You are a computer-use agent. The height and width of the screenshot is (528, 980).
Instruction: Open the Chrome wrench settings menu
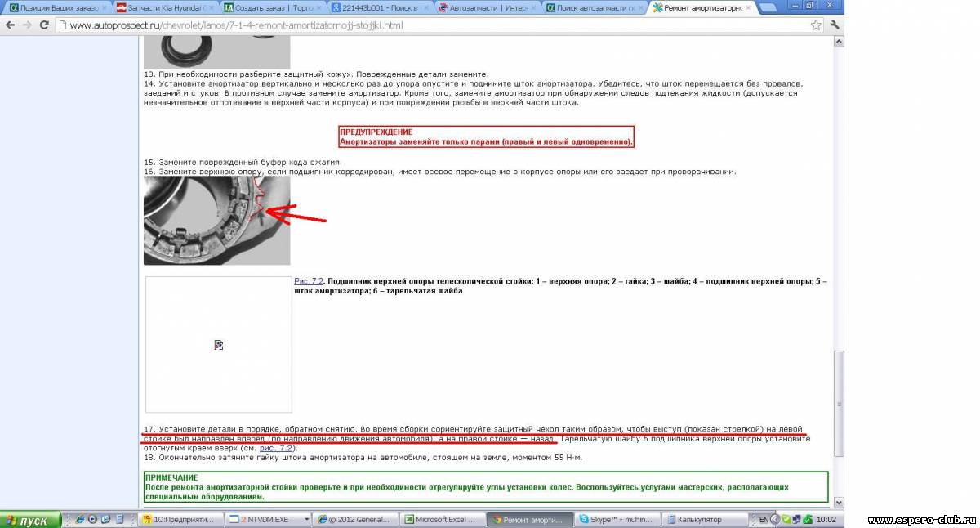835,25
